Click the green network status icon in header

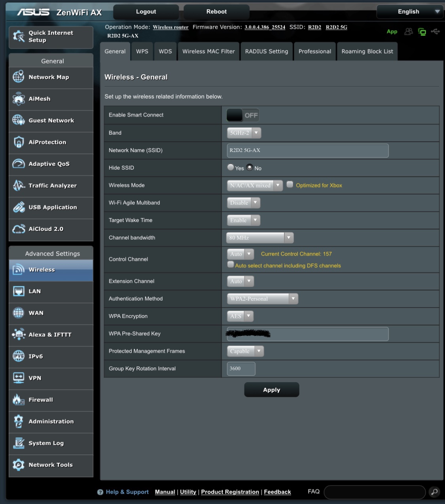[422, 32]
